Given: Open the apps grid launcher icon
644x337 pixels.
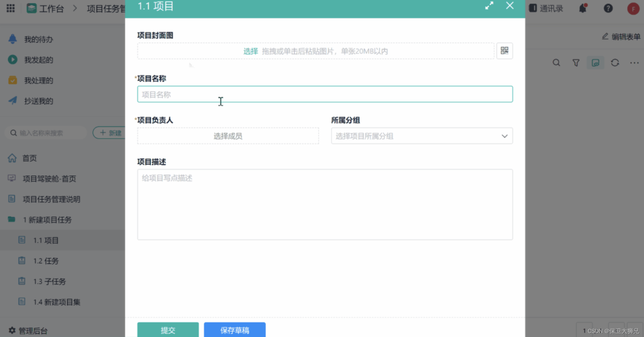Looking at the screenshot, I should pyautogui.click(x=10, y=8).
